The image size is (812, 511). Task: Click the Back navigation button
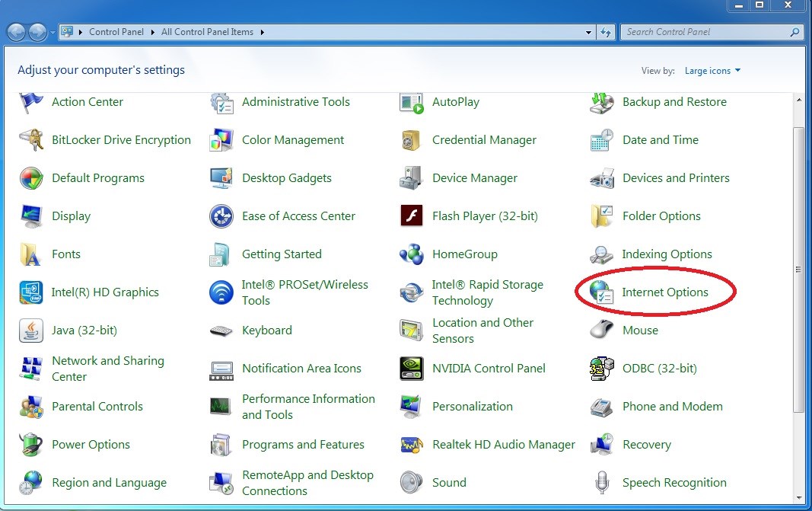point(17,32)
